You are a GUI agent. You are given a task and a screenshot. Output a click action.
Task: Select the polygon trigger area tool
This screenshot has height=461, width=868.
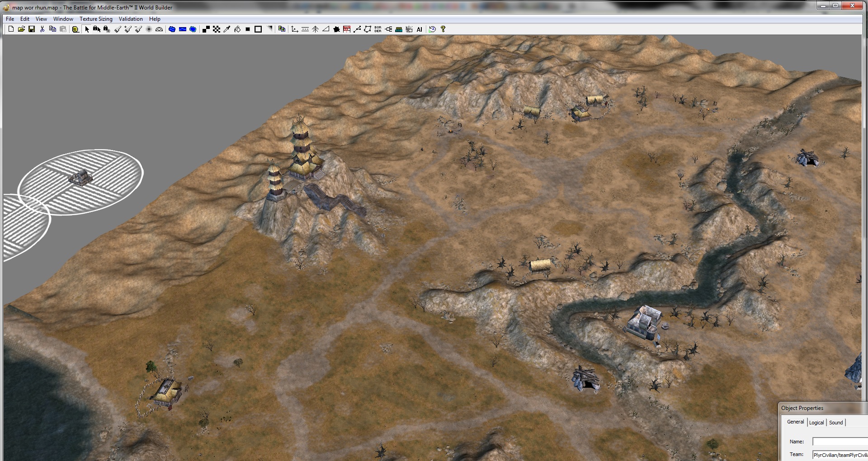368,29
